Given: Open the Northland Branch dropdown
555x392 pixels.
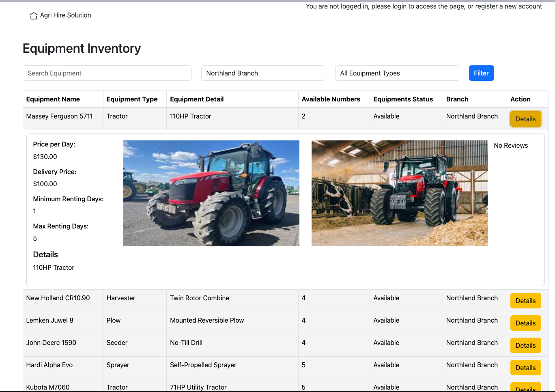Looking at the screenshot, I should coord(263,73).
